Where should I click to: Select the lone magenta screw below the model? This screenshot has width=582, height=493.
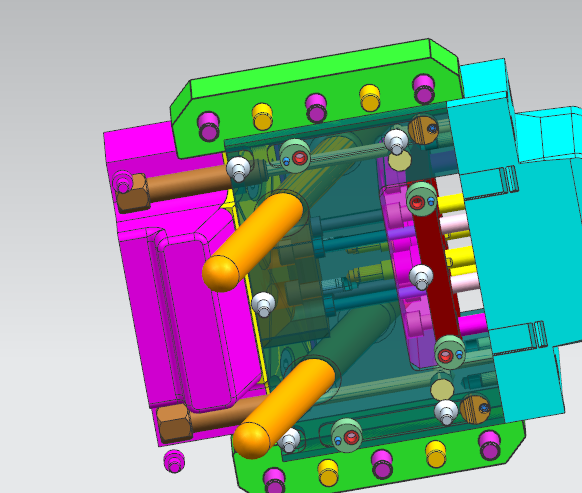[x=174, y=461]
